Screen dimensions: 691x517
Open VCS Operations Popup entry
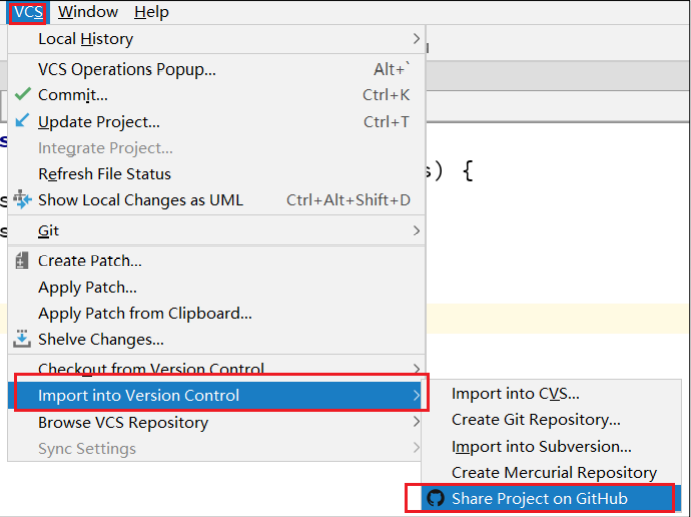[127, 69]
